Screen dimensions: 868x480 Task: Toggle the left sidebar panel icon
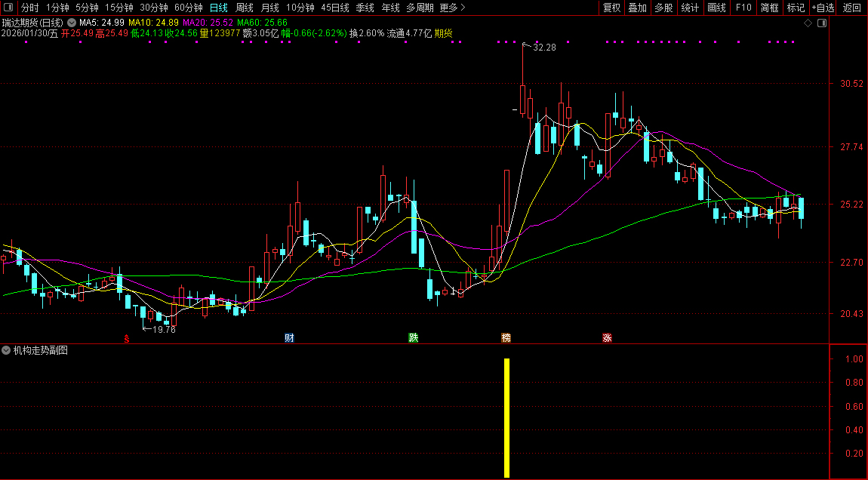(8, 8)
